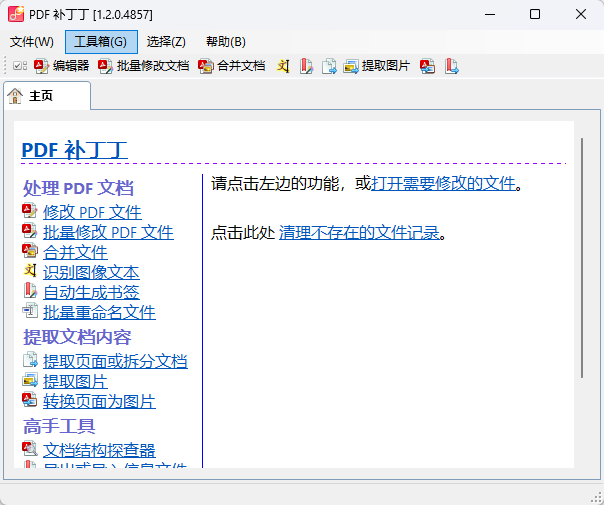Open the 批量重命名文件 link
604x505 pixels.
tap(99, 312)
